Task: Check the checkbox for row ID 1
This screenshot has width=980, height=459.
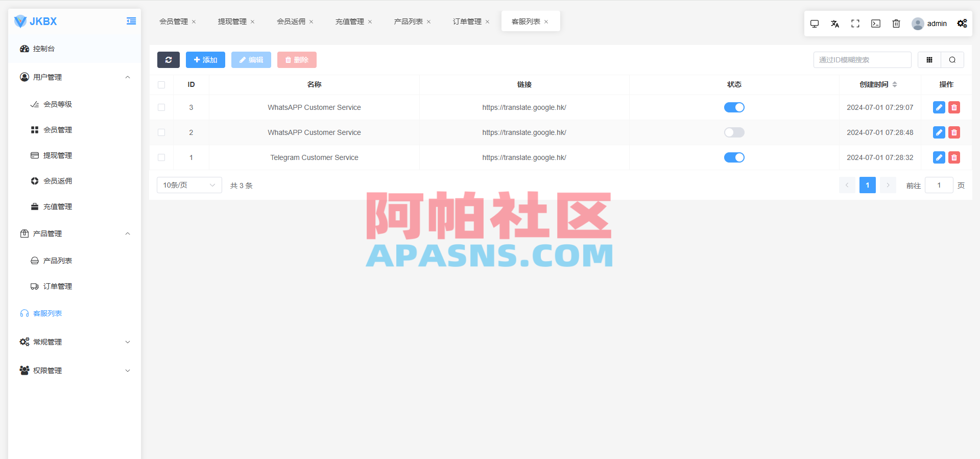Action: pos(161,157)
